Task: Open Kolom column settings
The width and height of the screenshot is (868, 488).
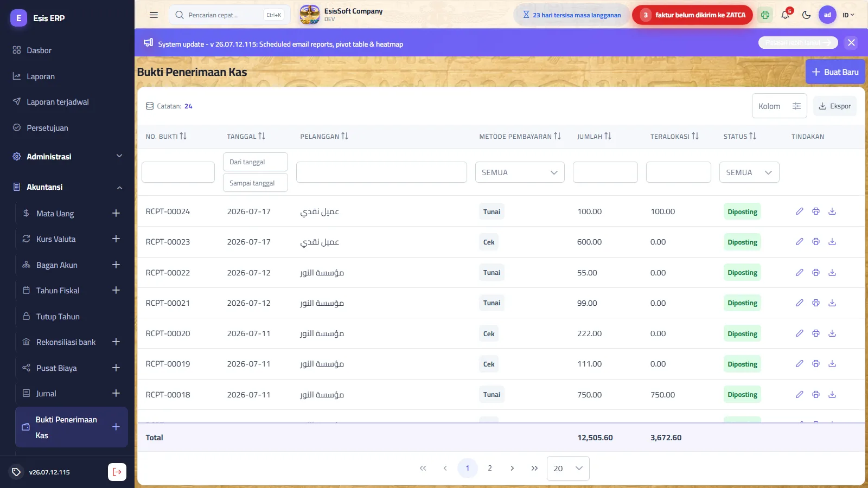Action: (780, 106)
